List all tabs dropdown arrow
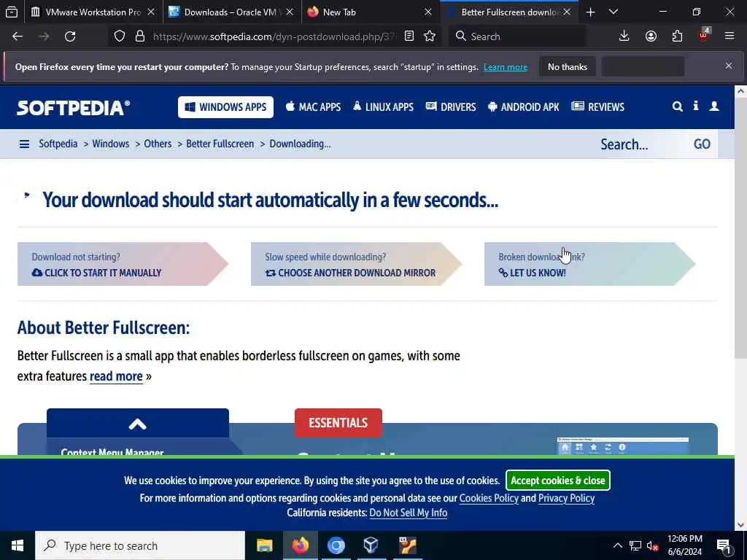747x560 pixels. (614, 12)
